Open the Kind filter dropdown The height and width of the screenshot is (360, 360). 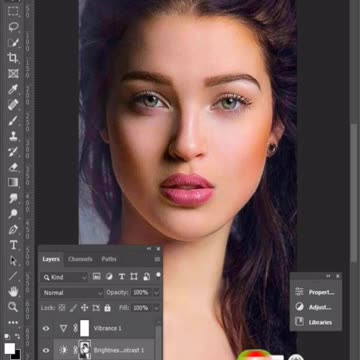tap(64, 277)
